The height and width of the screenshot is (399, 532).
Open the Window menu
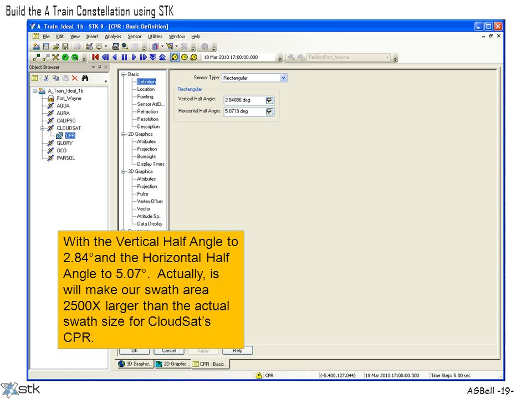[x=177, y=37]
